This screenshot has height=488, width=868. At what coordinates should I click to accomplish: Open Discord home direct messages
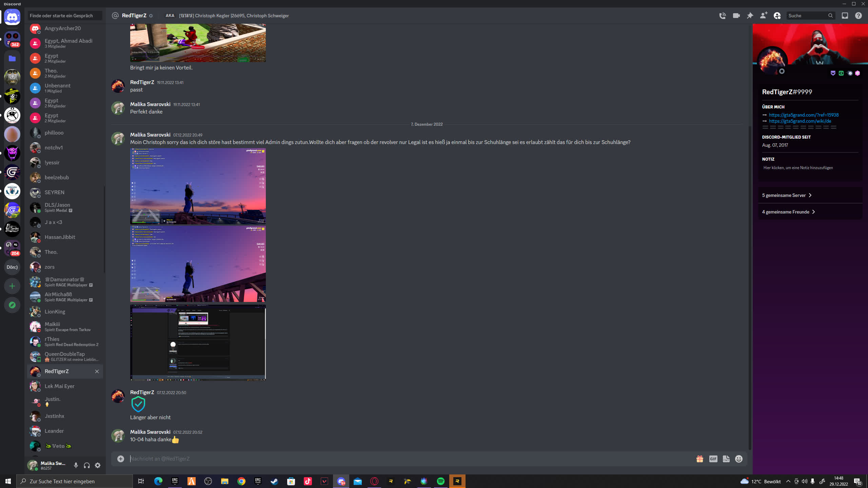pyautogui.click(x=12, y=16)
